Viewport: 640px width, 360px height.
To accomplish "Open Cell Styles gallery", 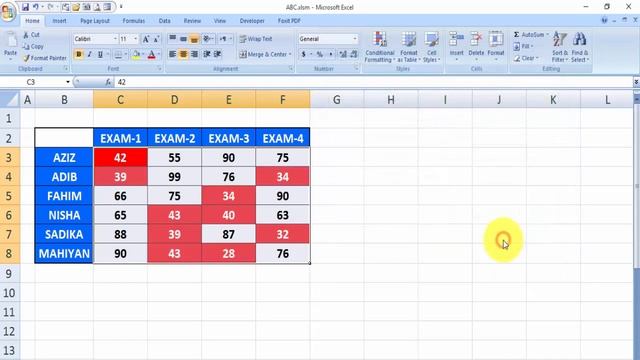I will click(x=431, y=47).
